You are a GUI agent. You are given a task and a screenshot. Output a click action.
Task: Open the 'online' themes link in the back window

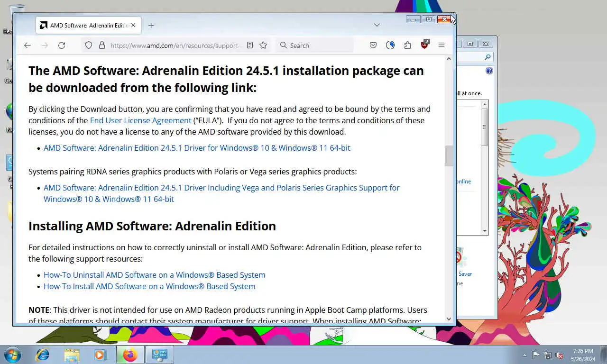pyautogui.click(x=464, y=182)
